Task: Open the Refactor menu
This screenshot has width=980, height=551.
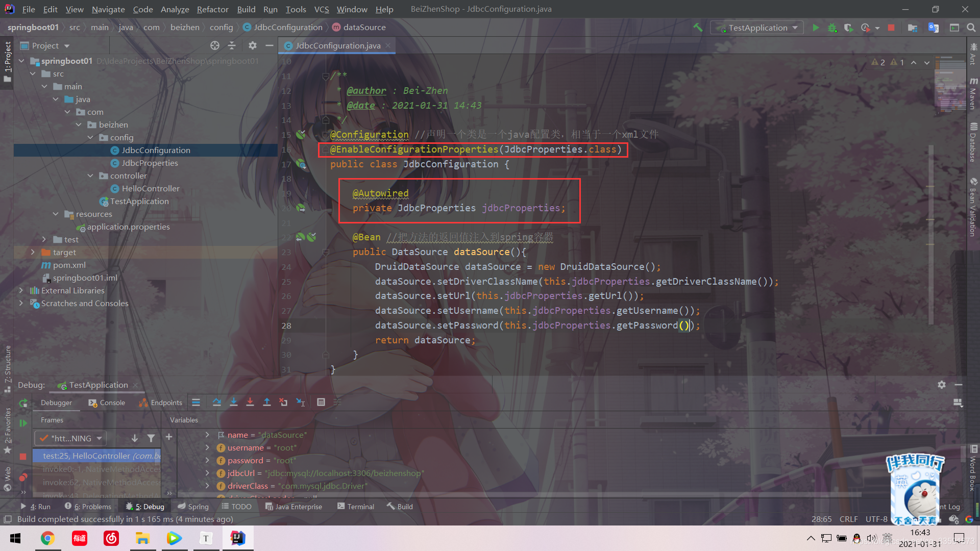Action: tap(213, 9)
